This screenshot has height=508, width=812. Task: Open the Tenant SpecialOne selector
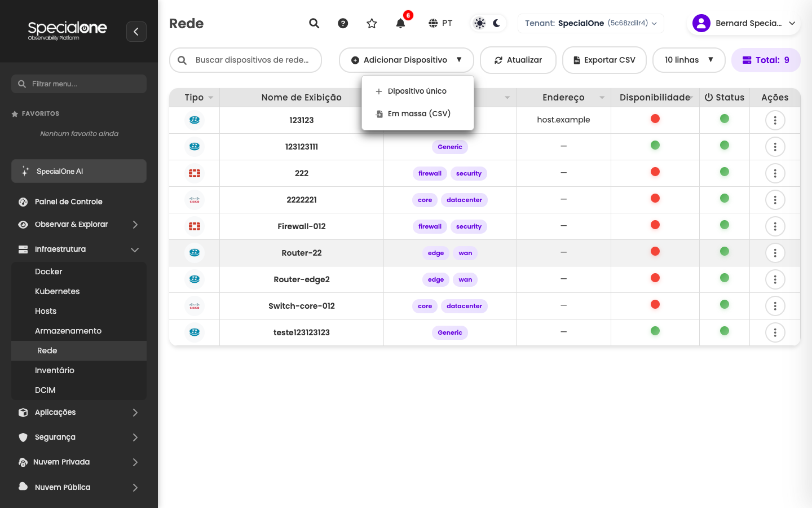pyautogui.click(x=590, y=23)
